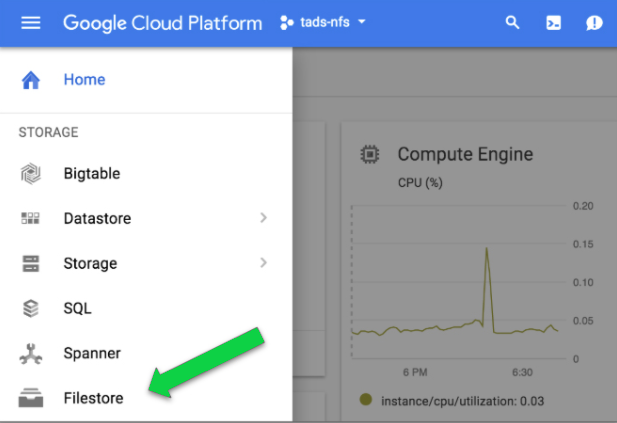Click the search magnifier icon

[x=513, y=23]
